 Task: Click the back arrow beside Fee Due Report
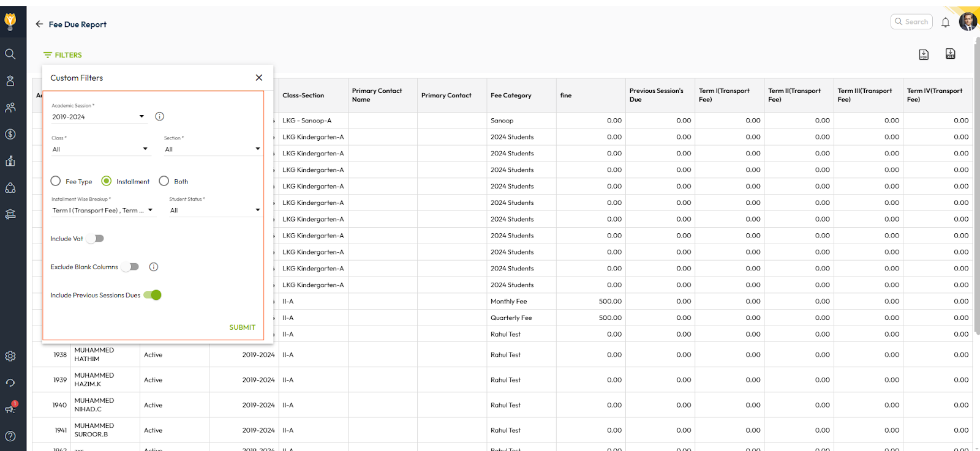pos(39,24)
